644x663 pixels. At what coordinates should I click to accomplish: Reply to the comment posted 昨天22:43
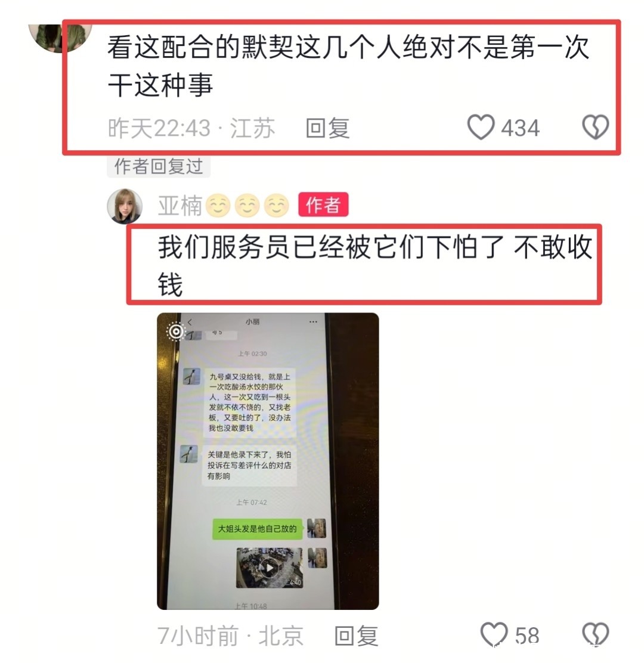[x=328, y=128]
